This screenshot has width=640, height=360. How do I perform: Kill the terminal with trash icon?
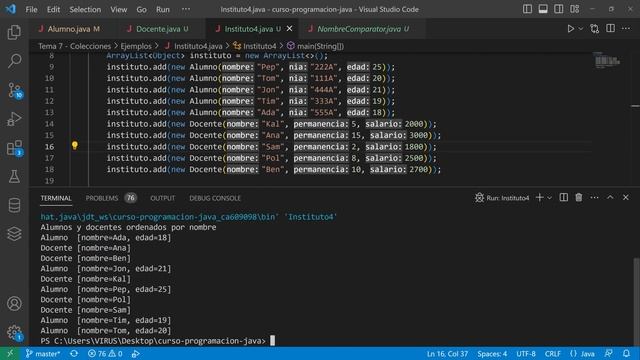pyautogui.click(x=579, y=198)
